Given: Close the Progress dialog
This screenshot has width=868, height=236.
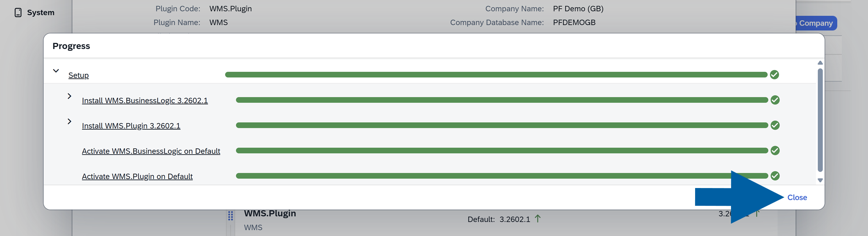Looking at the screenshot, I should tap(797, 198).
